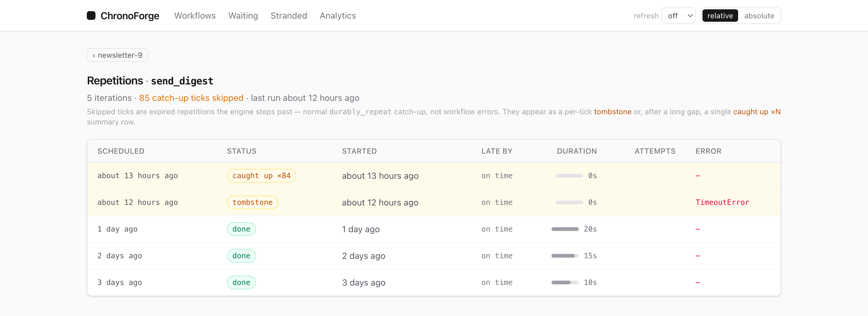Open the Workflows tab

tap(195, 16)
